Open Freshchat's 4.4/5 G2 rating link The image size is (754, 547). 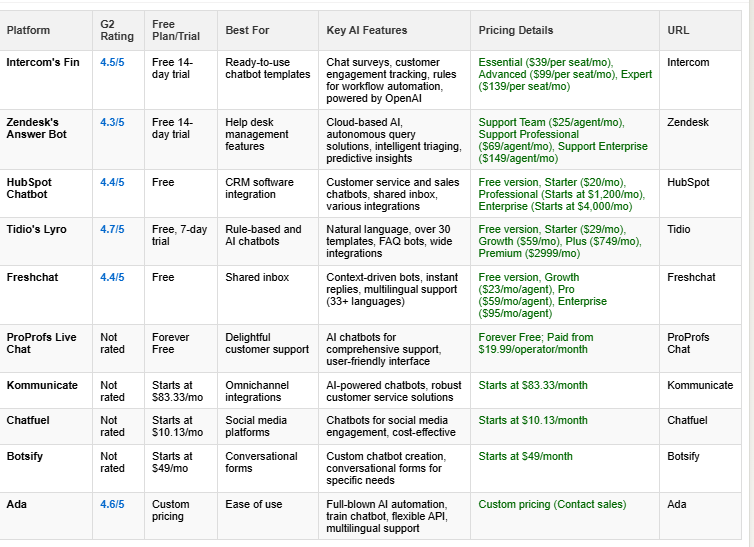112,277
